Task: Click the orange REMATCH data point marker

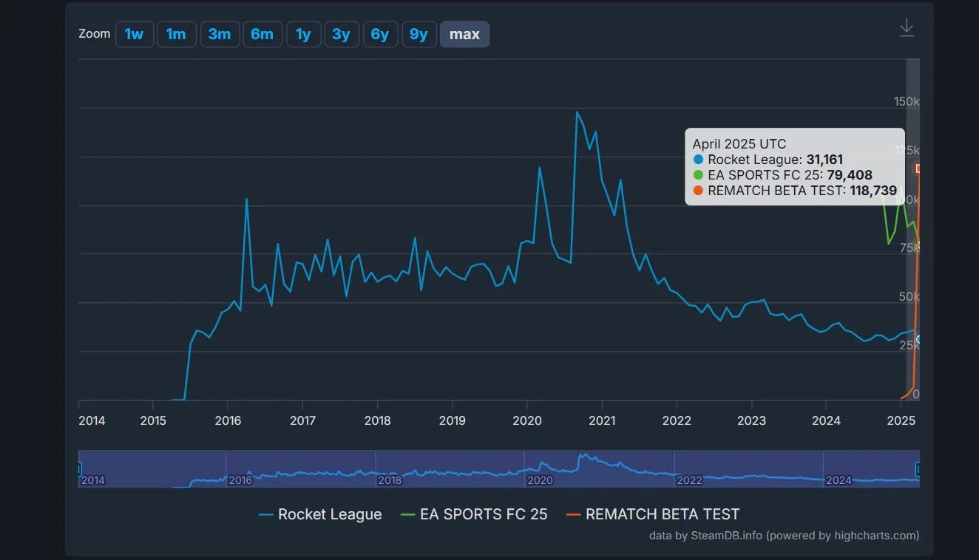Action: click(918, 168)
